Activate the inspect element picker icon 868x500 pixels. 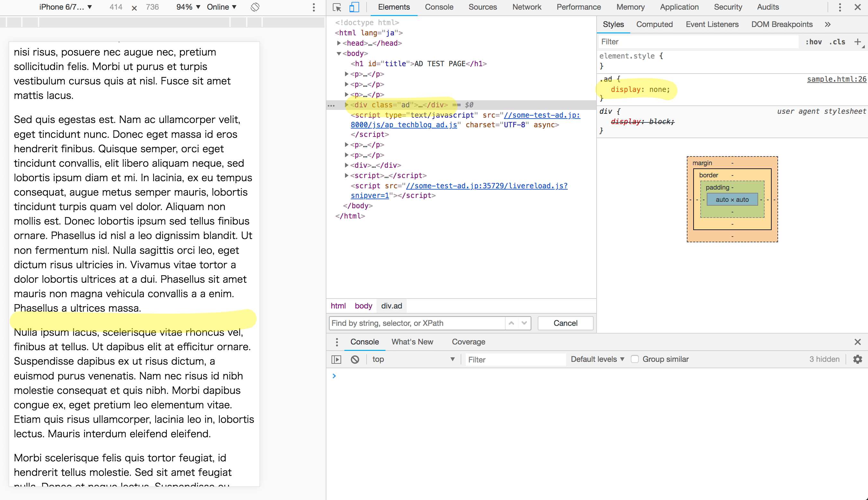pos(337,7)
